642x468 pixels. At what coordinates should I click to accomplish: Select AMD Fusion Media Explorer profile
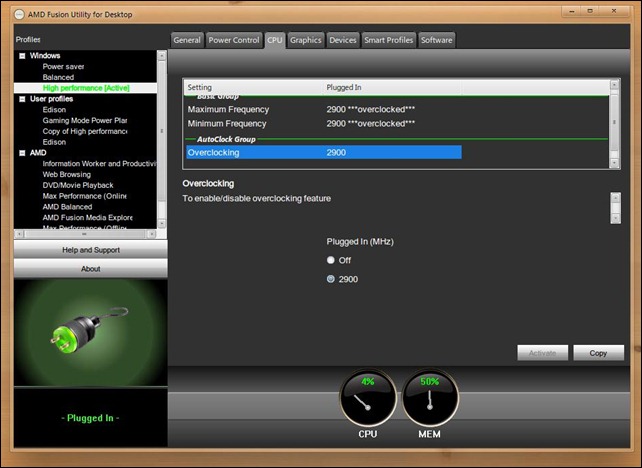pos(87,217)
